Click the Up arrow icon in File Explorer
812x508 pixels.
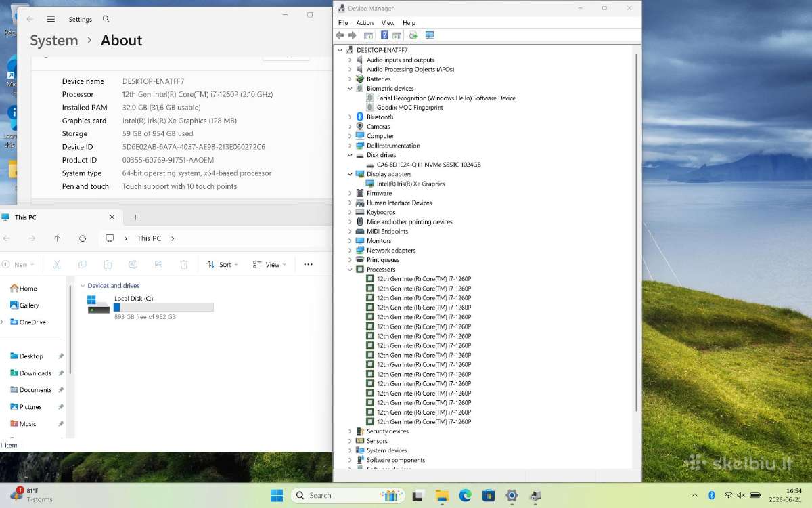(x=57, y=238)
